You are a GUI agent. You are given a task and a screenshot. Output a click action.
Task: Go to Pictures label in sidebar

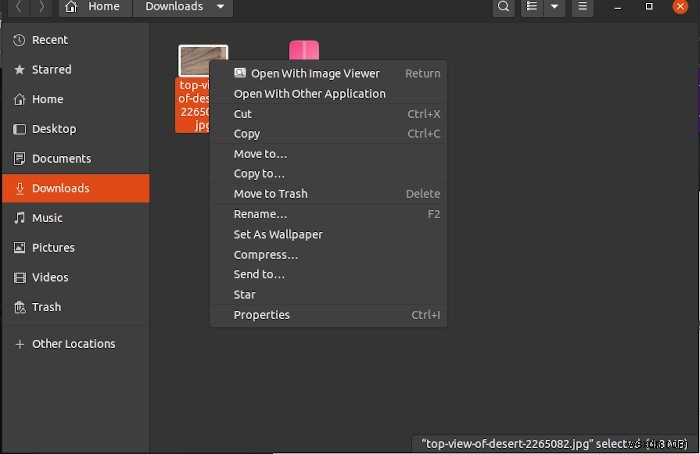tap(54, 247)
